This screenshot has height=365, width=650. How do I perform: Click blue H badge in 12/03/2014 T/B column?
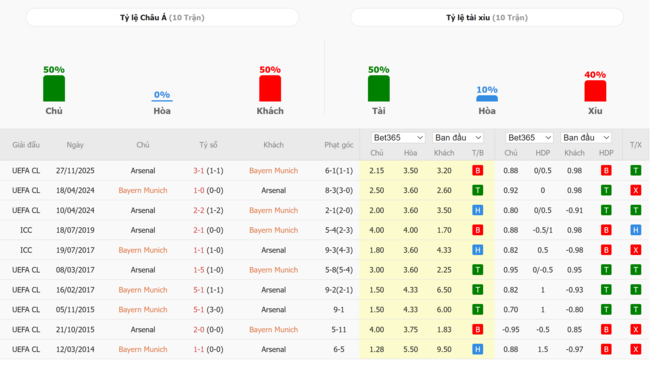477,349
